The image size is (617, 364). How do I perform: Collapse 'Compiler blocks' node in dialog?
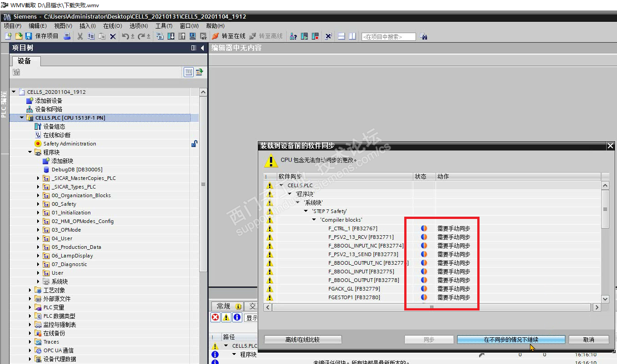pos(314,220)
